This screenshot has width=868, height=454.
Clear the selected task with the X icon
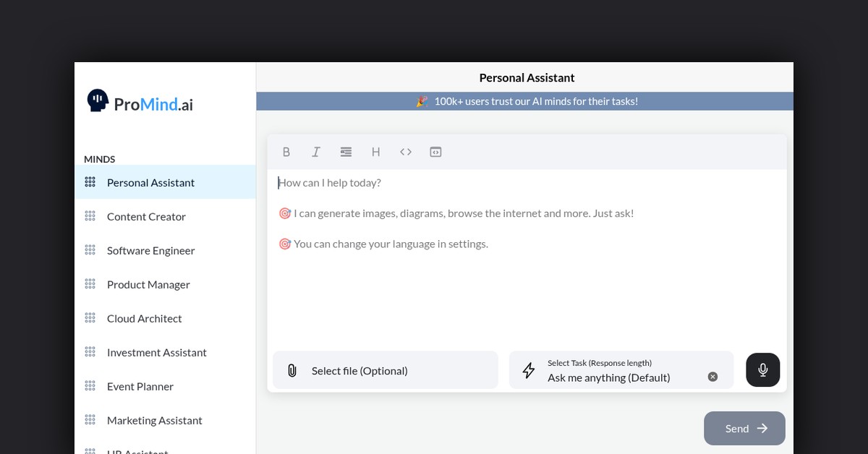pyautogui.click(x=712, y=377)
